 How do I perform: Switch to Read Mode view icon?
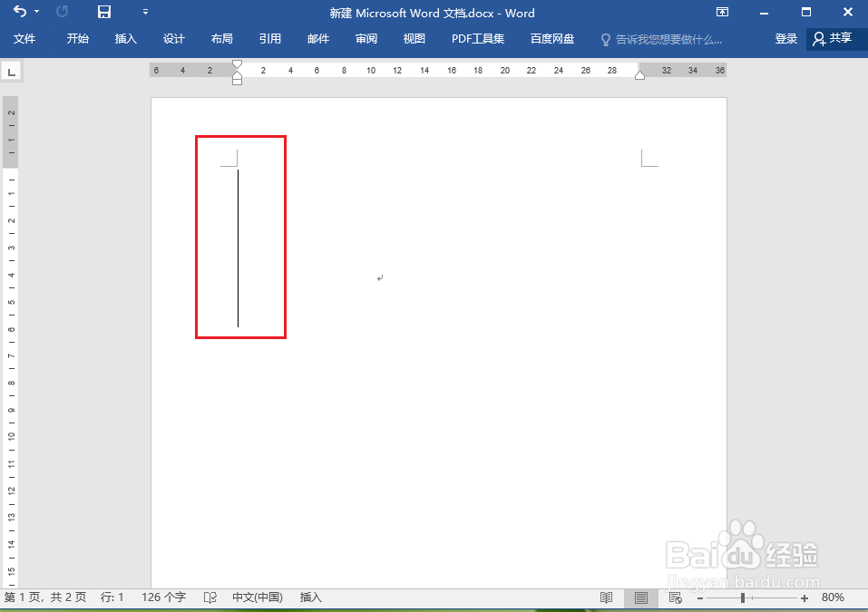(606, 597)
